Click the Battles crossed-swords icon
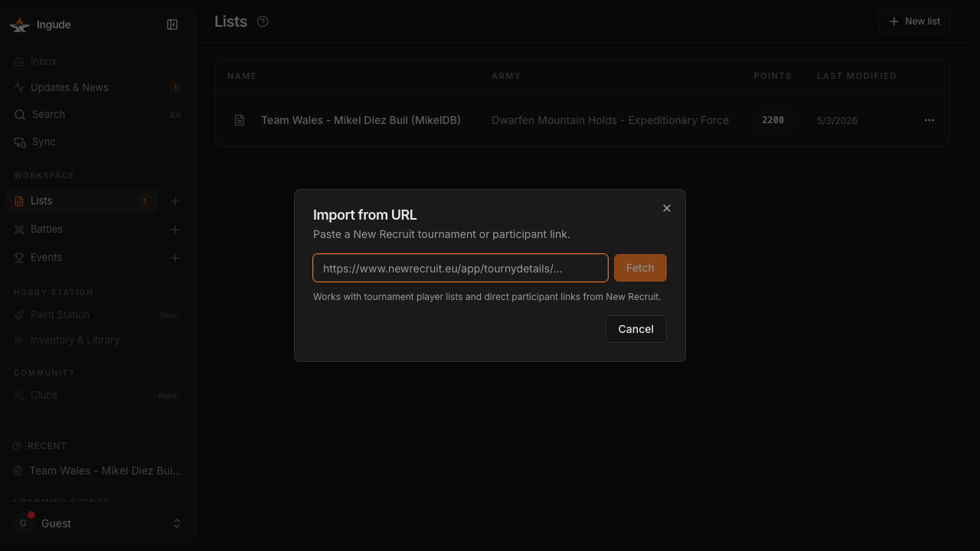 pos(19,230)
